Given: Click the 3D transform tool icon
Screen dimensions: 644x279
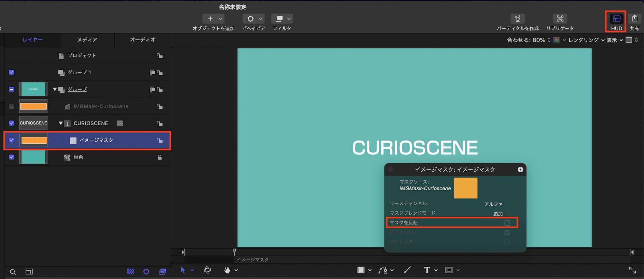Looking at the screenshot, I should [x=208, y=270].
